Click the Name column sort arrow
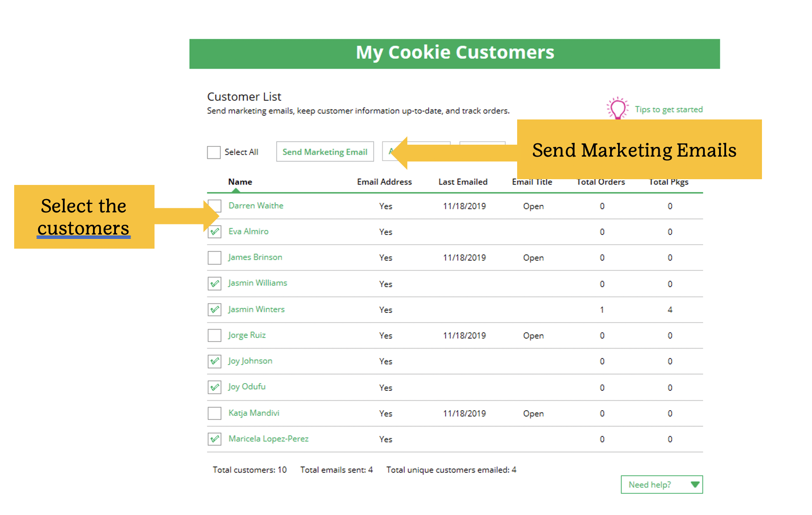The image size is (812, 515). pyautogui.click(x=236, y=190)
